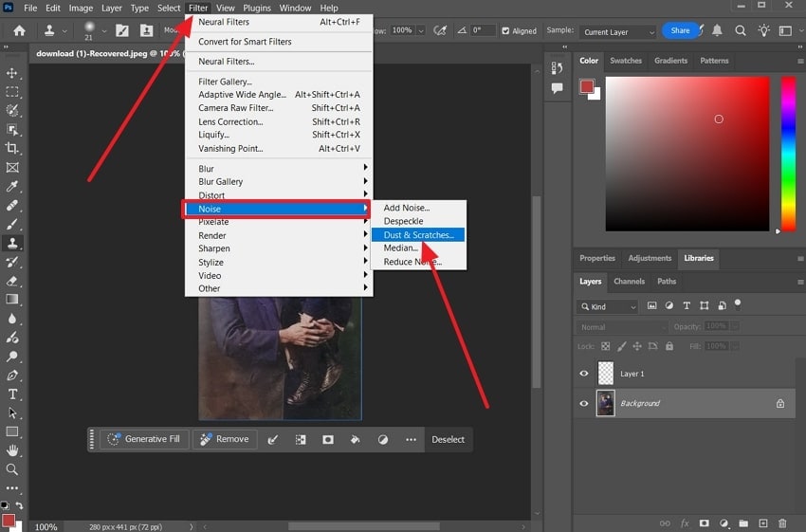806x532 pixels.
Task: Expand the Sharpen submenu
Action: point(279,248)
